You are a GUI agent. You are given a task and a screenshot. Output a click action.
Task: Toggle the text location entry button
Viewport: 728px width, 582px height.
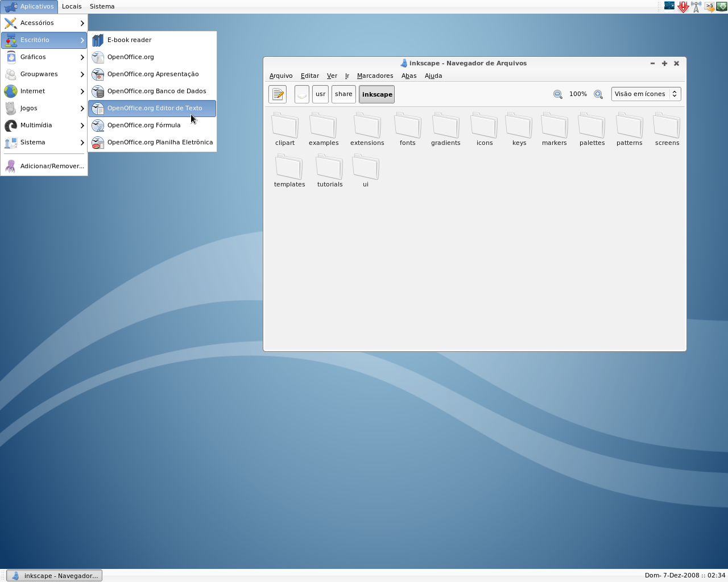point(278,94)
